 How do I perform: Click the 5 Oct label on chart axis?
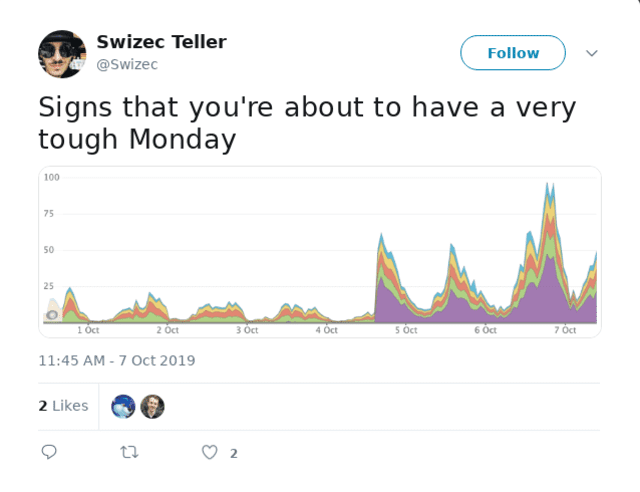[406, 330]
